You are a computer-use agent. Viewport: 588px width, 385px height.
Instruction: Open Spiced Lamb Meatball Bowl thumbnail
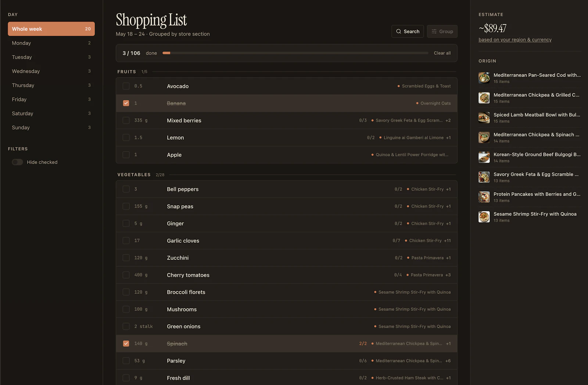(484, 118)
